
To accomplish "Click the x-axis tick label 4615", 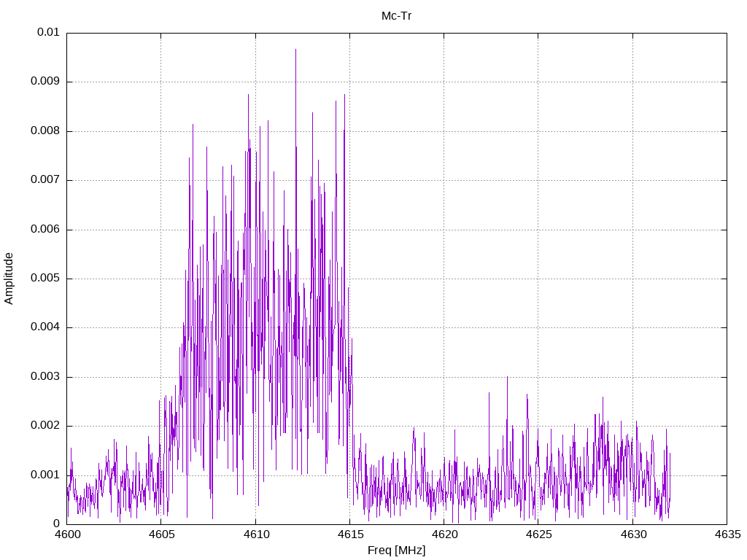I will coord(350,534).
